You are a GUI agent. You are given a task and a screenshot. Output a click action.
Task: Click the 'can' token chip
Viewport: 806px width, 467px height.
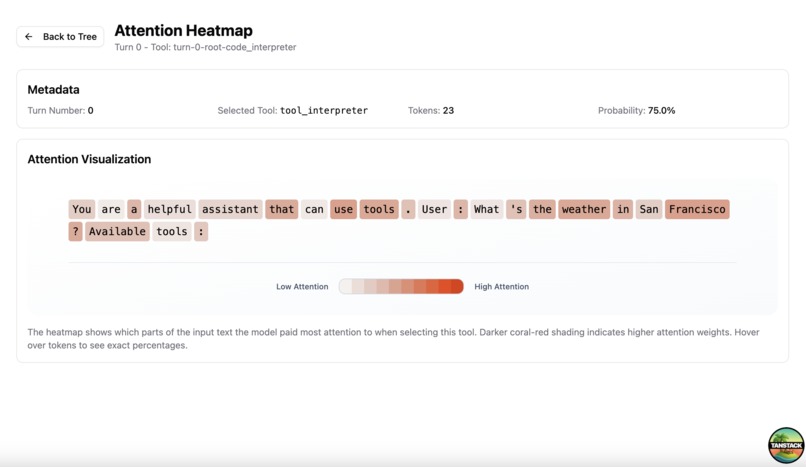(x=314, y=209)
